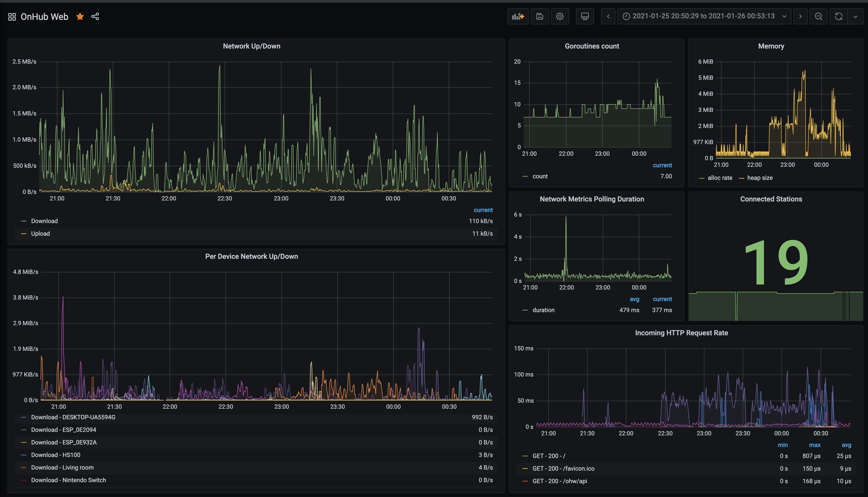This screenshot has height=497, width=868.
Task: Open the Network Up/Down panel title menu
Action: 251,46
